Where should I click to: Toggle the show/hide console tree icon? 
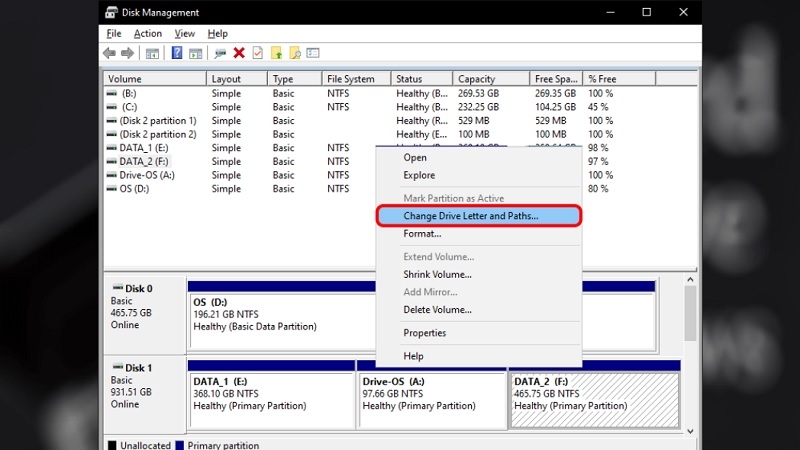click(x=152, y=53)
